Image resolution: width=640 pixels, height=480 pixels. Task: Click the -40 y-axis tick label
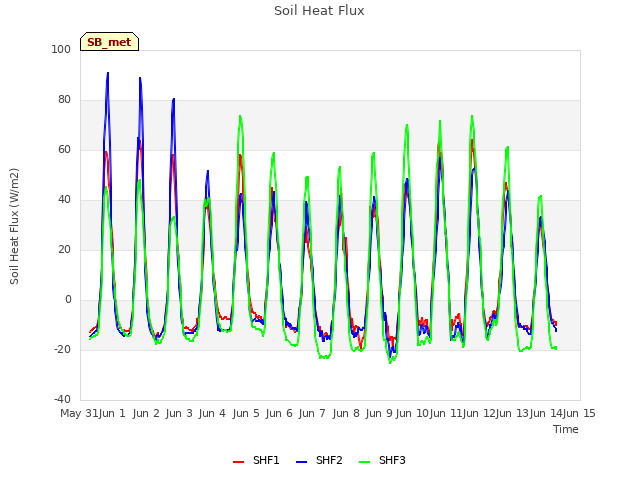pos(62,399)
